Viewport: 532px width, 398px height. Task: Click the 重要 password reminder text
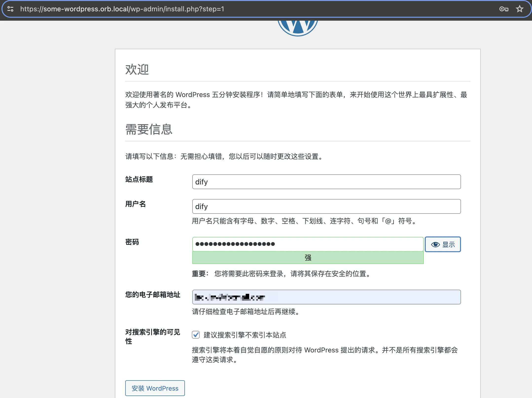click(281, 274)
